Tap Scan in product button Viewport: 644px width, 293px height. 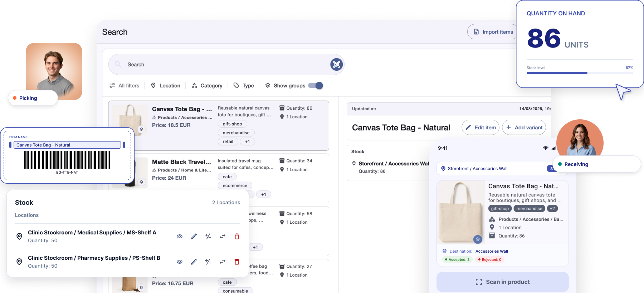click(x=503, y=282)
